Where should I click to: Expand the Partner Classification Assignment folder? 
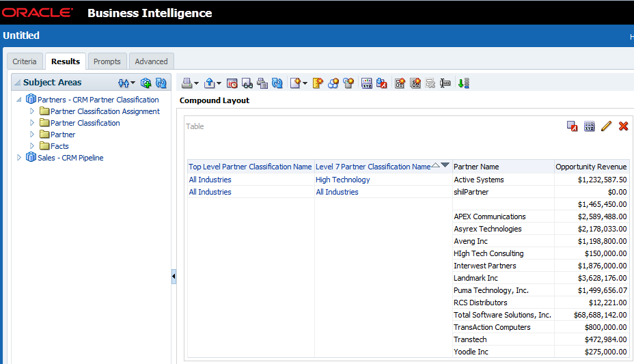(32, 111)
